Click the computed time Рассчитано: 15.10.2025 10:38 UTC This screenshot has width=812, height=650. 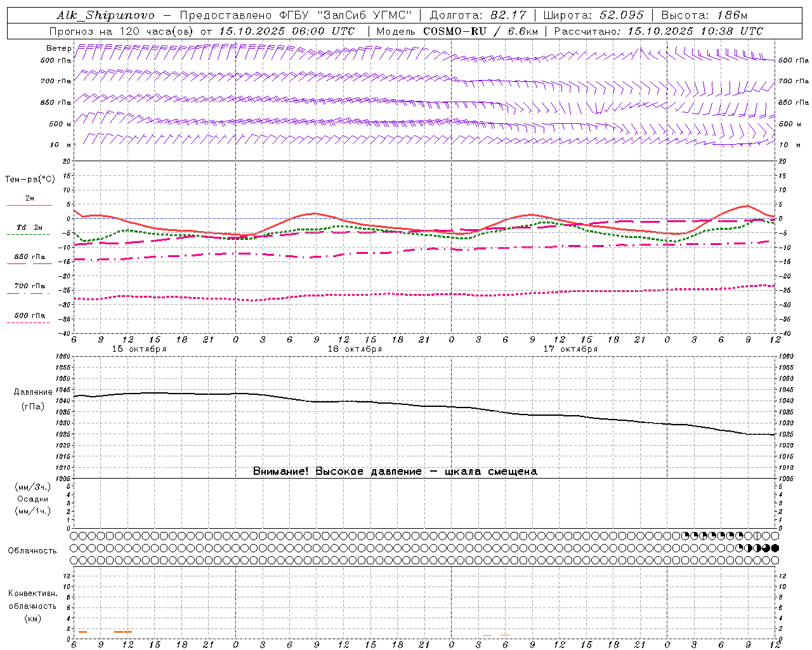point(659,31)
